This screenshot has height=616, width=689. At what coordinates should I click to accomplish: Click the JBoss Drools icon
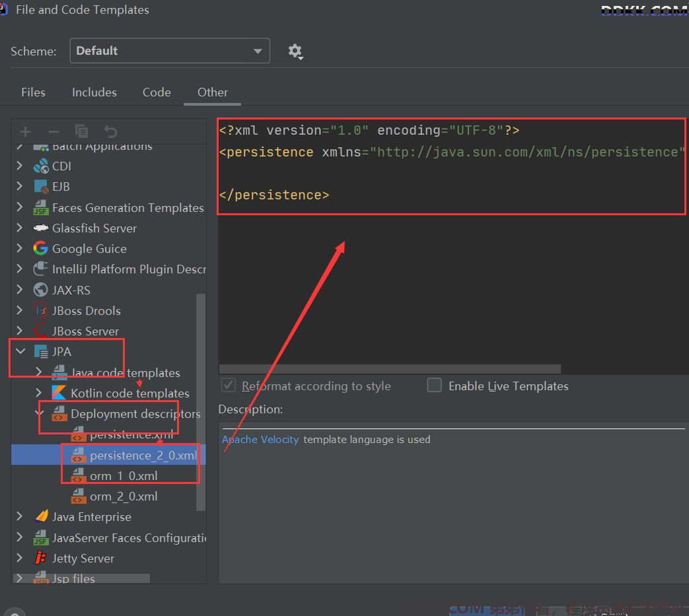tap(41, 310)
